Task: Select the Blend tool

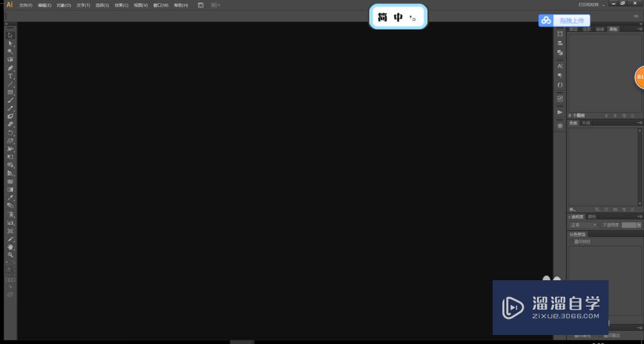Action: click(x=11, y=205)
